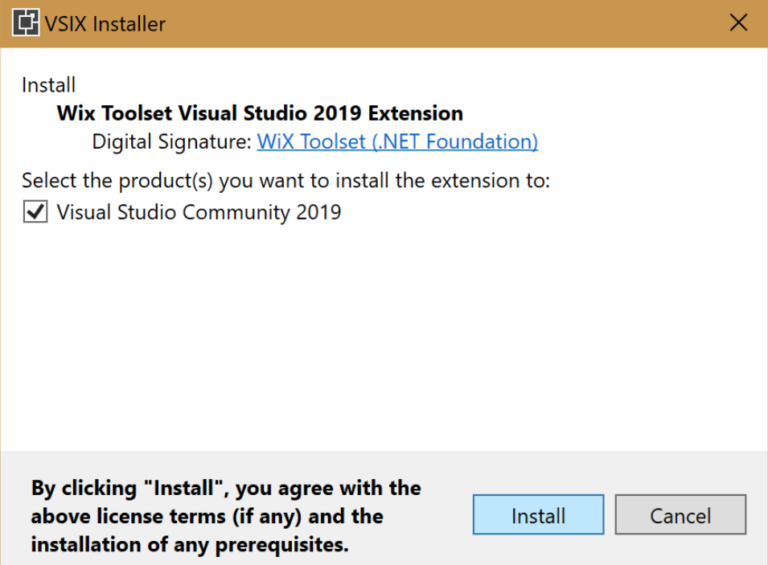Screen dimensions: 768x565
Task: Click the license agreement notice text
Action: click(226, 516)
